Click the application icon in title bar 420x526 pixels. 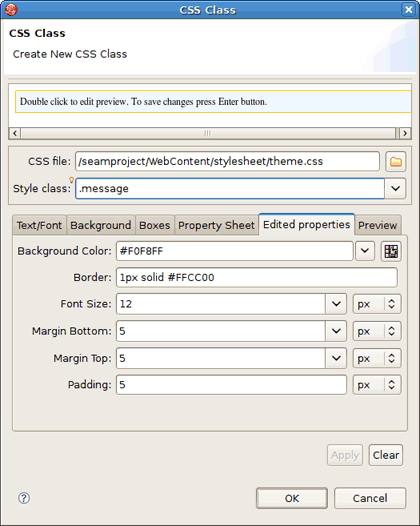11,9
